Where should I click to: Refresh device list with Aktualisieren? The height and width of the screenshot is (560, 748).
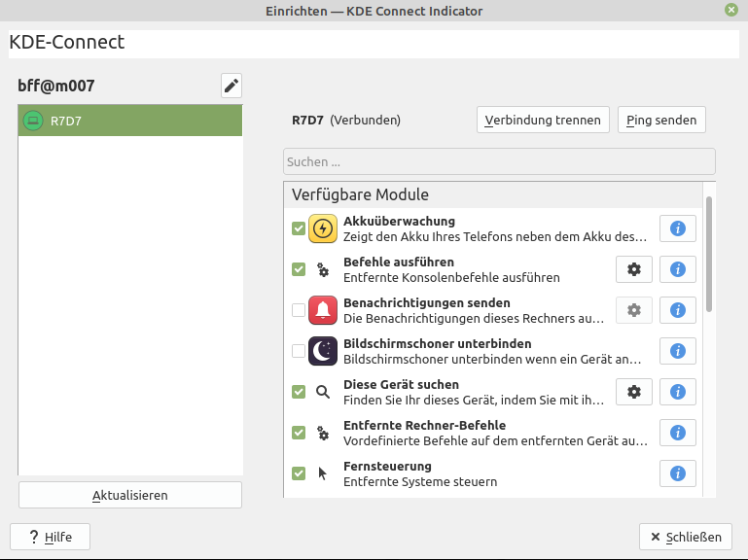pos(130,495)
